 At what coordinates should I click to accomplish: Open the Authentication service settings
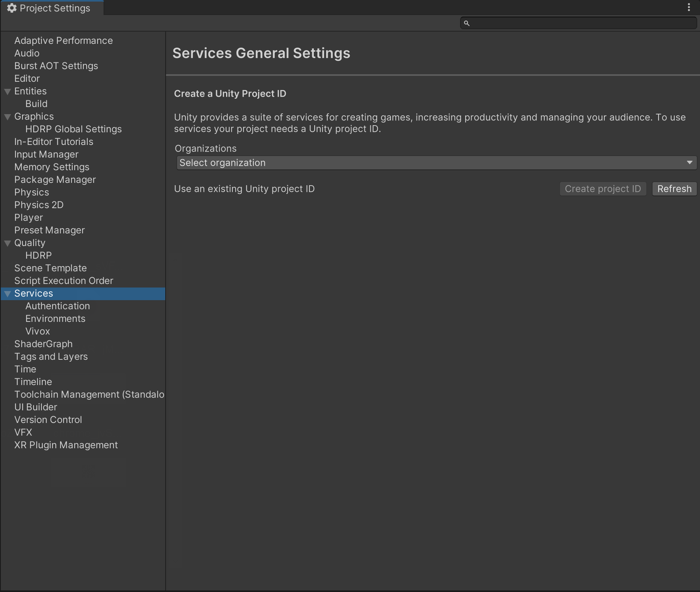click(58, 306)
